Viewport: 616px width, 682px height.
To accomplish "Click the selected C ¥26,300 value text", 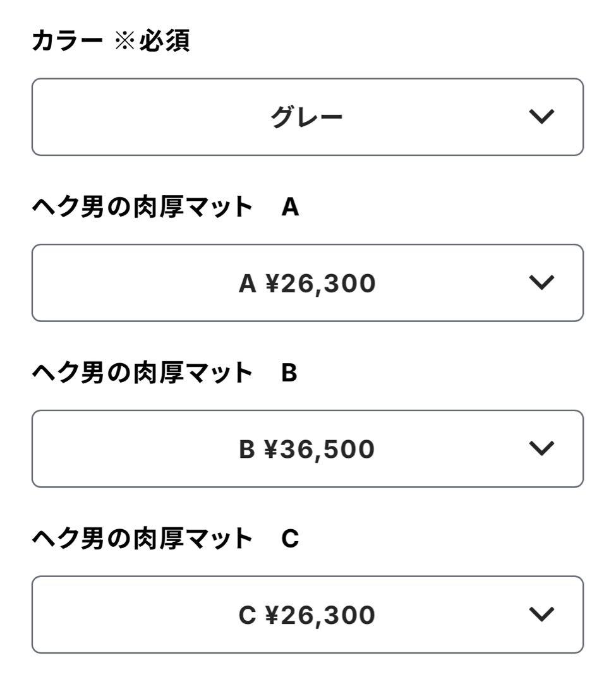I will coord(307,615).
